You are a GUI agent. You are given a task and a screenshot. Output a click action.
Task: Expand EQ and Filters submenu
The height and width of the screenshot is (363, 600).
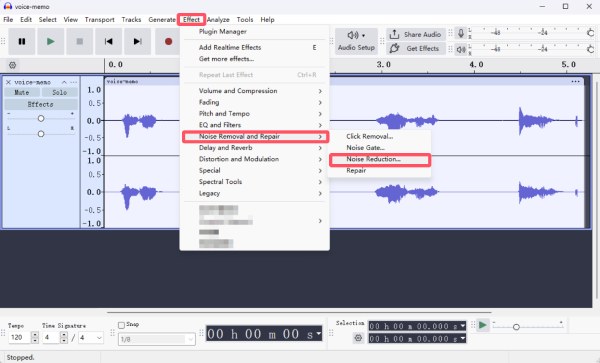pos(254,125)
